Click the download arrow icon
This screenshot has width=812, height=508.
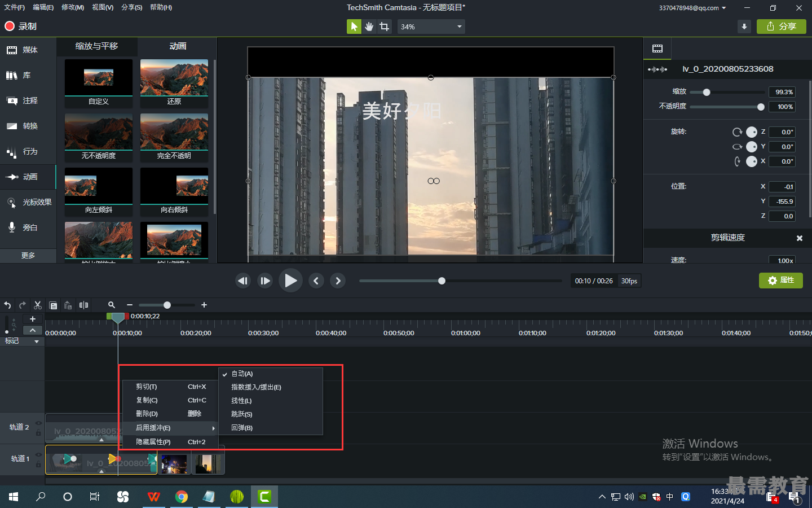(744, 27)
